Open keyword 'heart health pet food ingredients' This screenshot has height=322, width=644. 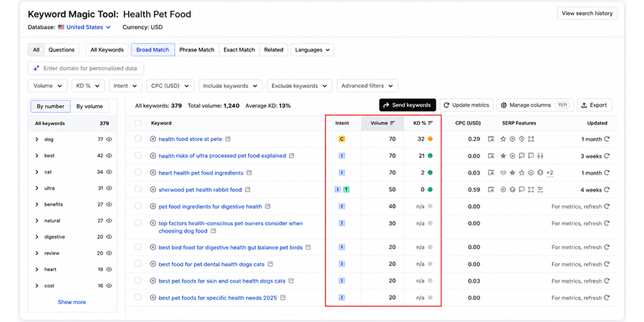tap(201, 173)
